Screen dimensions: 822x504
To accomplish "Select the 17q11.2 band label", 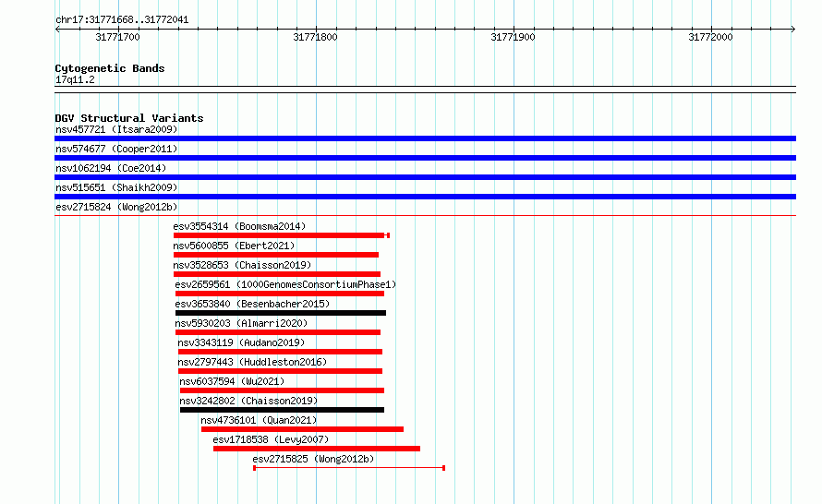I will [75, 79].
